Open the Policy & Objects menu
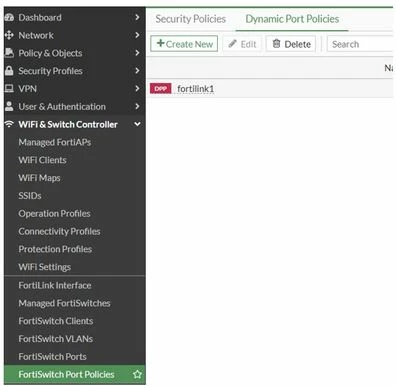The height and width of the screenshot is (386, 396). coord(75,53)
